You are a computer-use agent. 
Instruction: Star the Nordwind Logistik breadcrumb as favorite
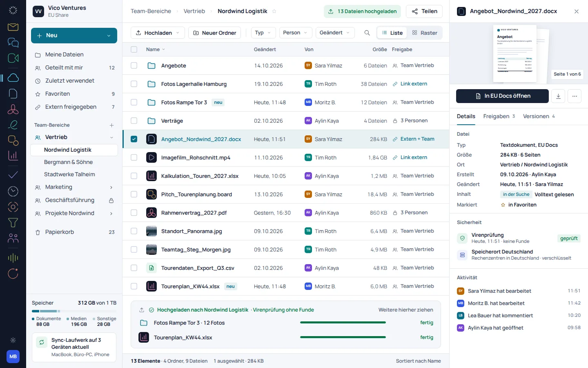point(274,11)
